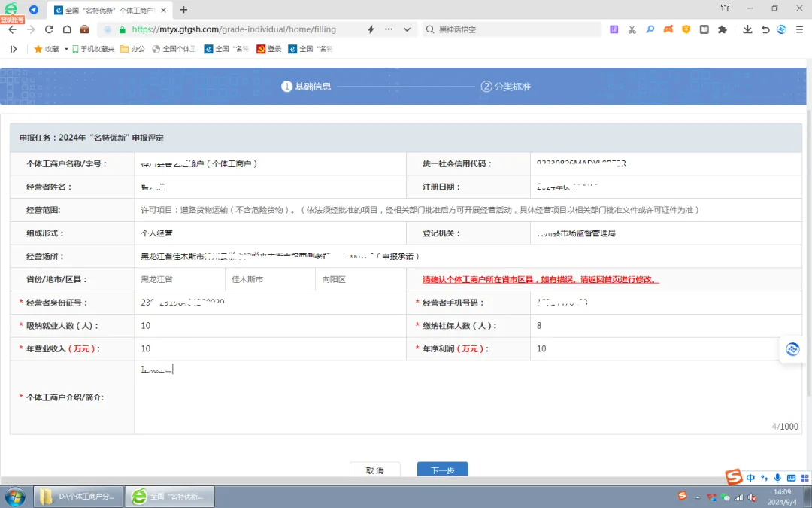Open the orange game controller icon
The height and width of the screenshot is (508, 812).
point(668,29)
